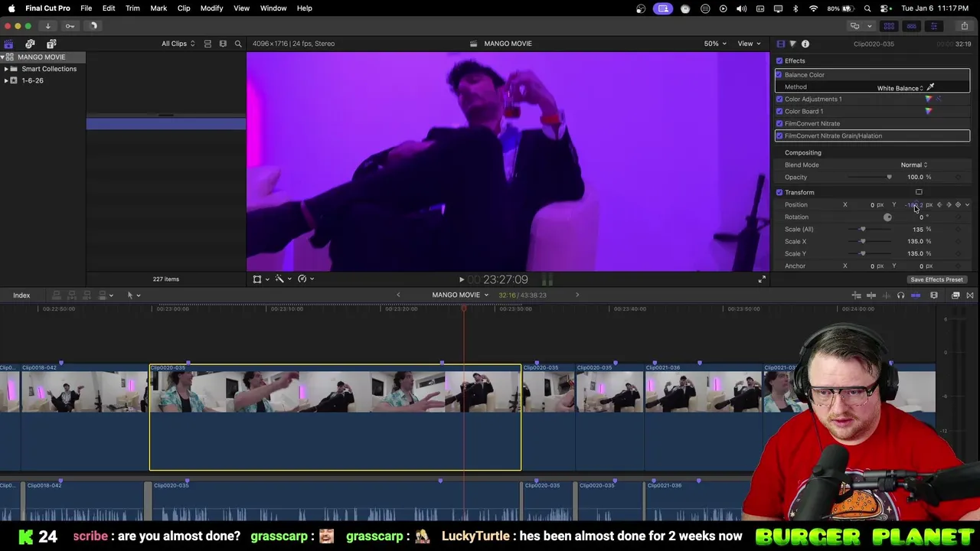The height and width of the screenshot is (551, 980).
Task: Click the Transform on-screen controls icon
Action: [x=919, y=192]
